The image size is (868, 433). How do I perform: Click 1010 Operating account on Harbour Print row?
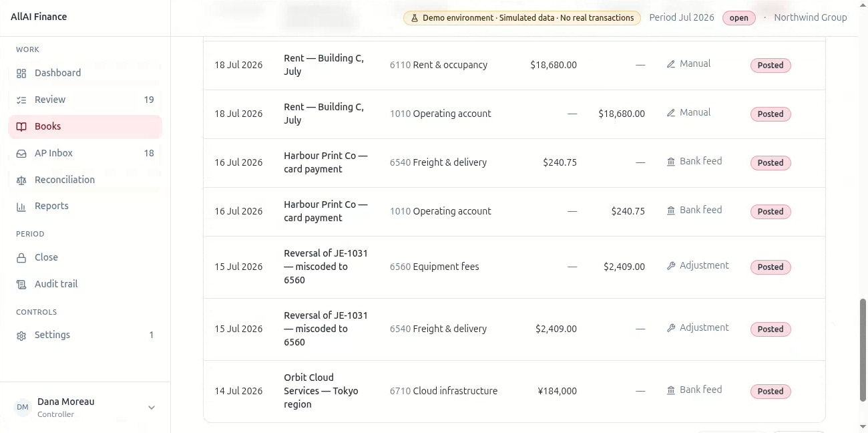441,211
